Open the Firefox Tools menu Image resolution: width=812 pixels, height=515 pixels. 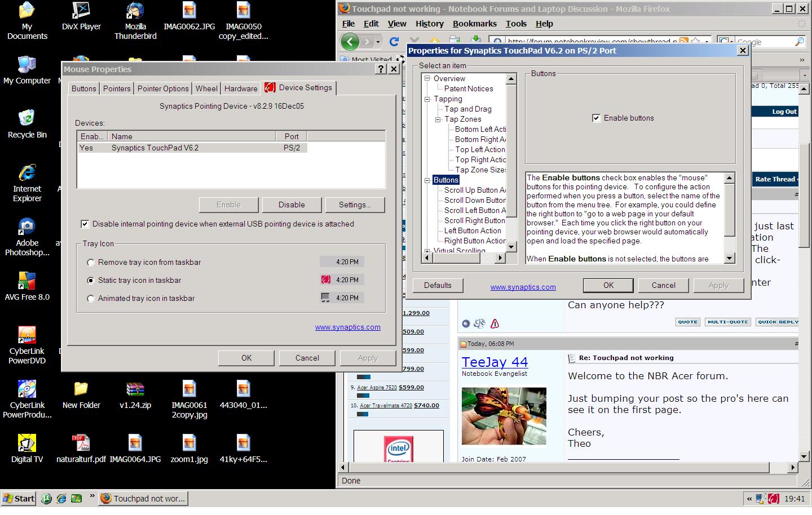516,24
